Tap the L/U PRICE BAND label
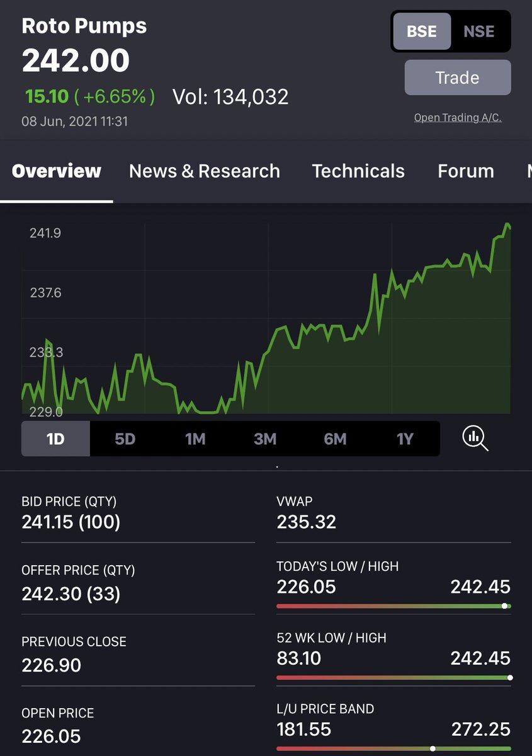This screenshot has height=756, width=532. click(325, 709)
